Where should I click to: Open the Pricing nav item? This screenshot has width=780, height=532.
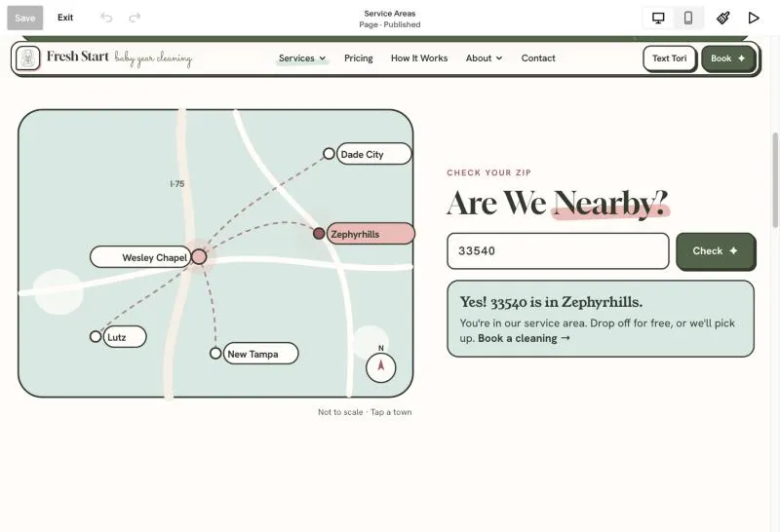[358, 58]
